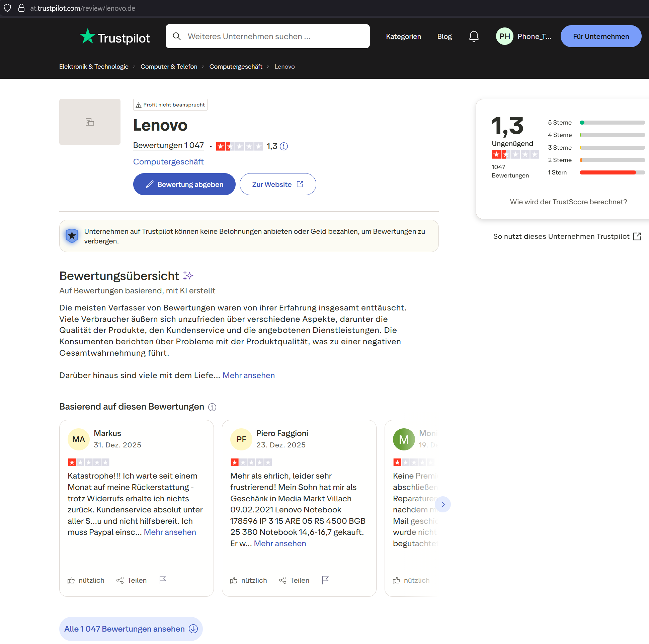Open Wie wird der TrustScore berechnet link
The image size is (649, 644).
[568, 202]
